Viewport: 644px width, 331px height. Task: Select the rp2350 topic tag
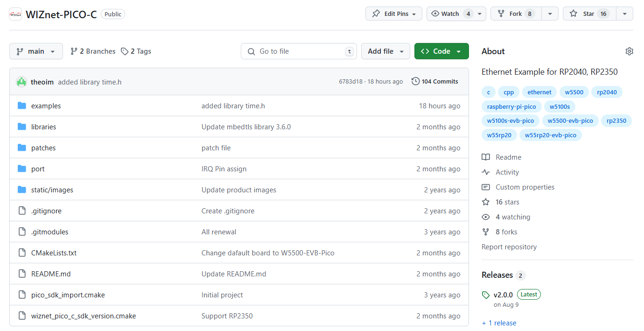coord(616,121)
